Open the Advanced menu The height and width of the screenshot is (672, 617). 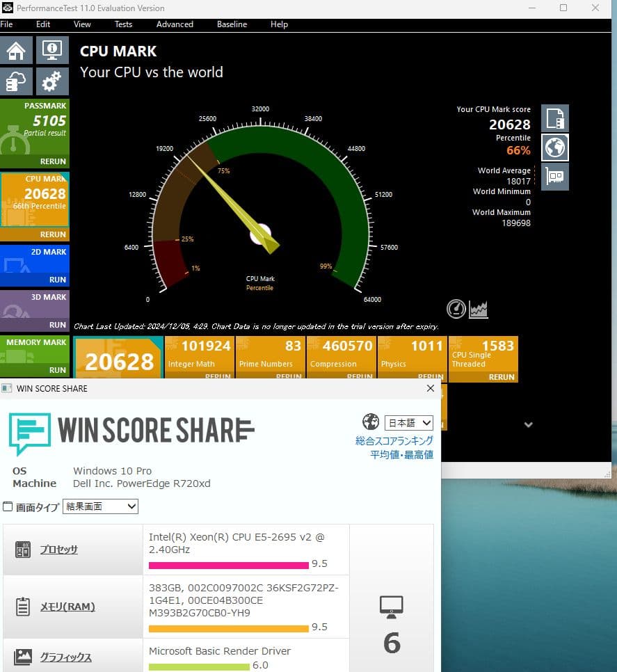[174, 24]
